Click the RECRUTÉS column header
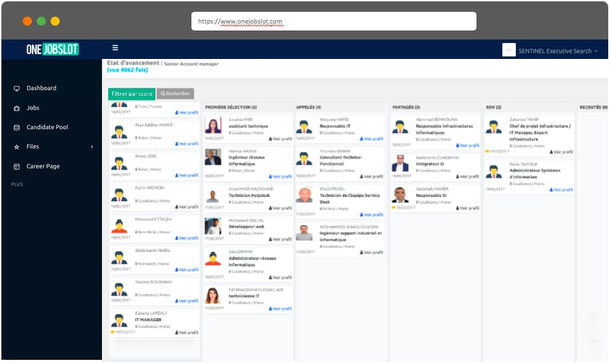The width and height of the screenshot is (611, 364). pyautogui.click(x=593, y=107)
